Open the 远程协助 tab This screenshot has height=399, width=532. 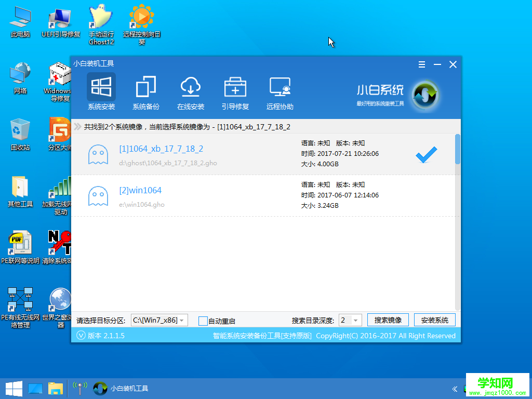coord(280,93)
